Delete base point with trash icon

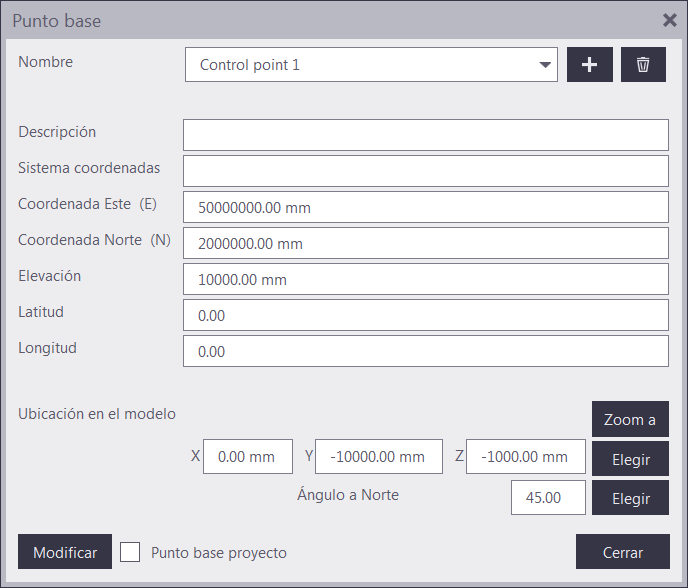point(643,65)
